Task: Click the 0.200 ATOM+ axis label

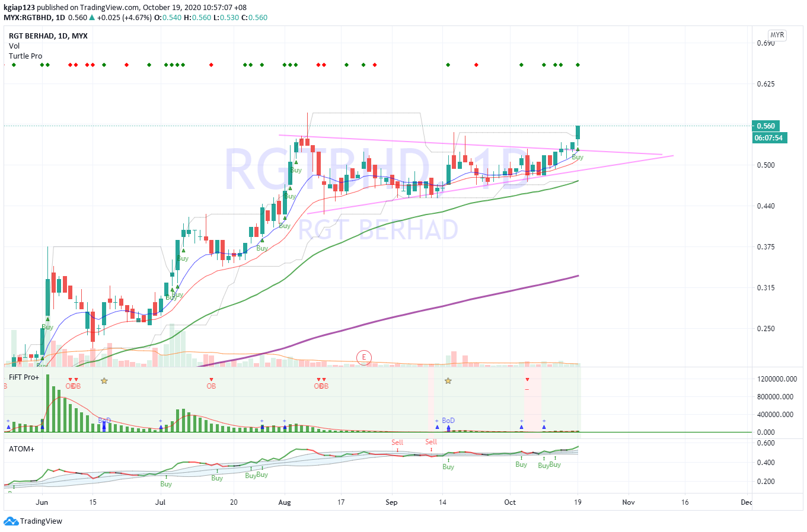Action: click(766, 482)
